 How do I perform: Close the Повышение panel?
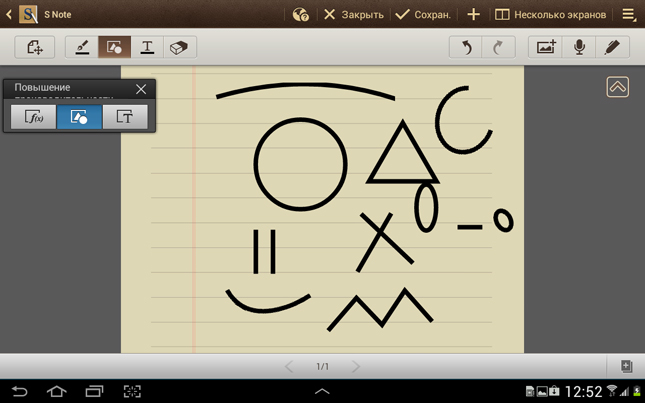pyautogui.click(x=141, y=89)
